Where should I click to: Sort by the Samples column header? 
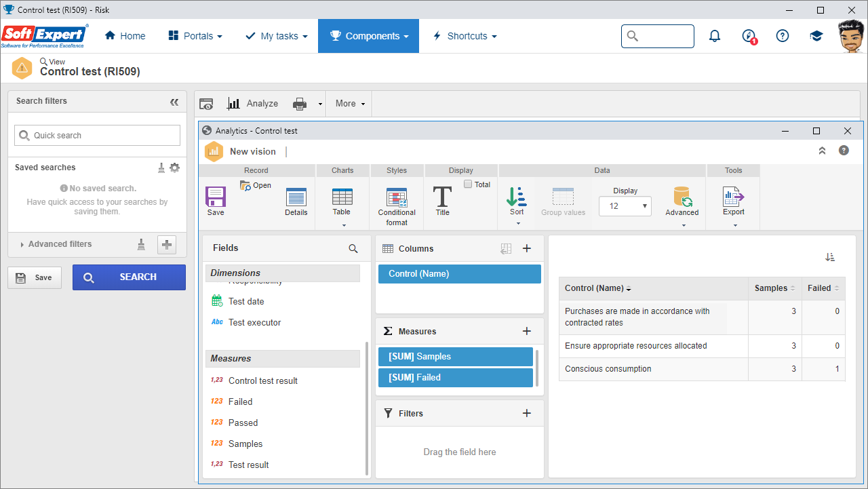(x=775, y=288)
